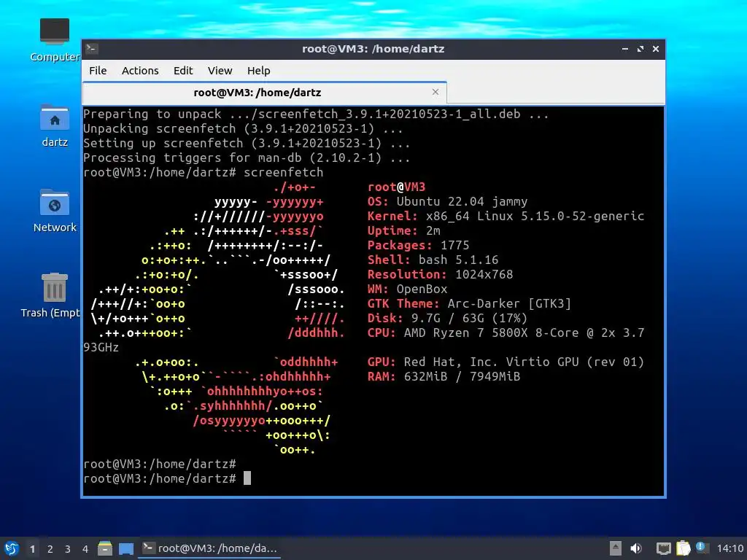Open the File menu
This screenshot has width=747, height=560.
[98, 71]
